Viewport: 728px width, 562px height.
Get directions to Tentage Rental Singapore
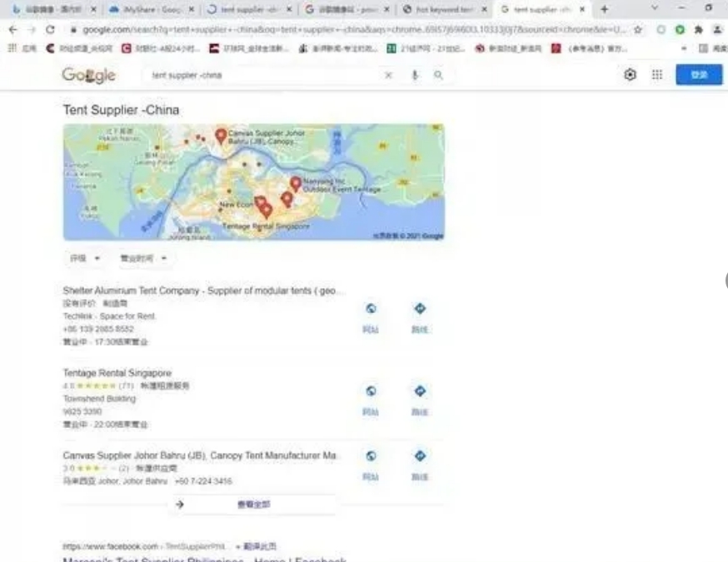coord(420,400)
